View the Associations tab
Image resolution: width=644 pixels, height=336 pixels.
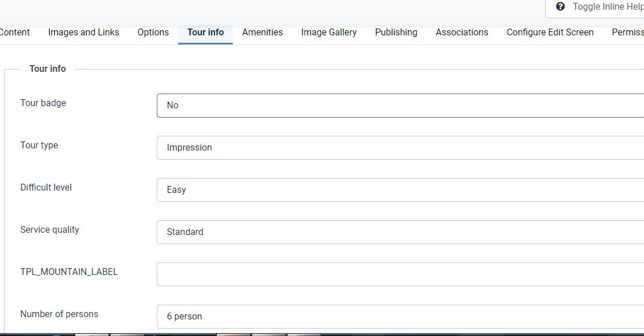[461, 33]
